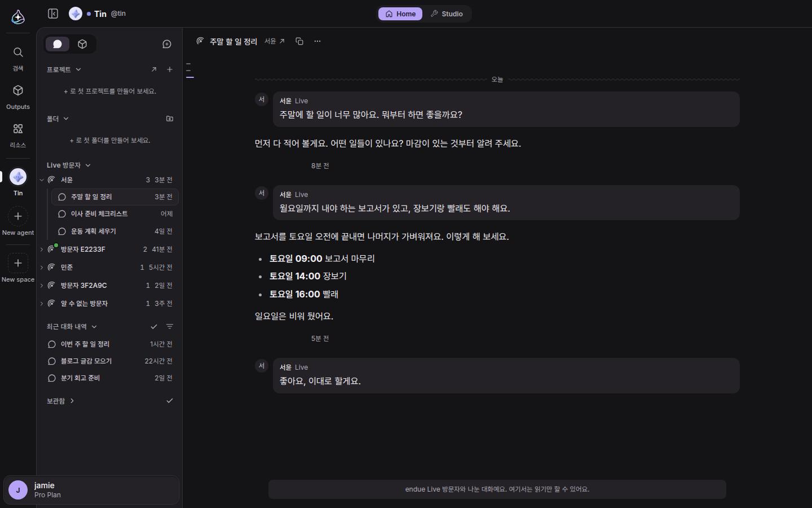The width and height of the screenshot is (812, 508).
Task: Click the checkmark icon beside 보관함
Action: pyautogui.click(x=170, y=400)
